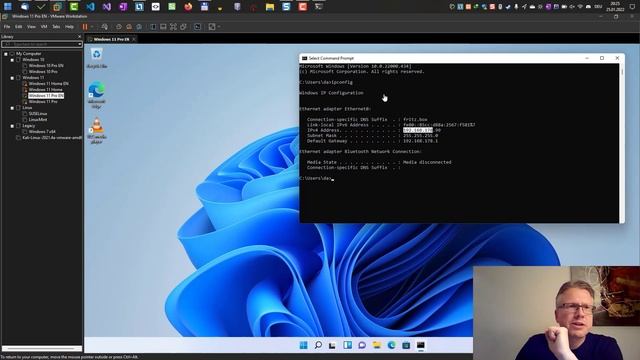
Task: Collapse the Linux folder
Action: click(x=12, y=108)
